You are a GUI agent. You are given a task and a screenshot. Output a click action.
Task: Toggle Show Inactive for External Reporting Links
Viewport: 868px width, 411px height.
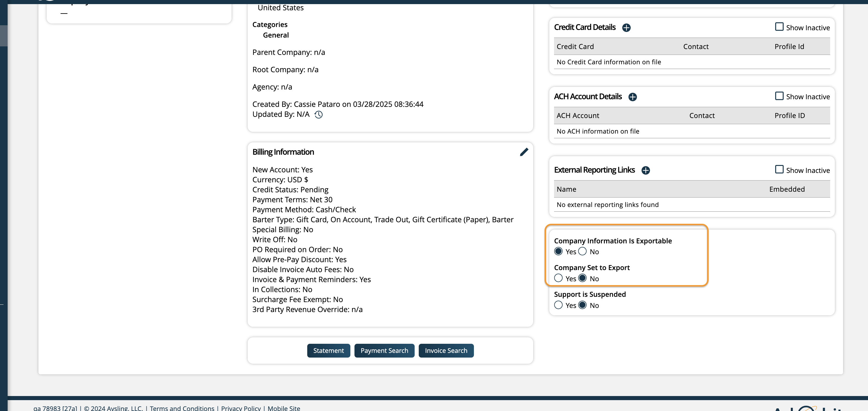[x=779, y=169]
